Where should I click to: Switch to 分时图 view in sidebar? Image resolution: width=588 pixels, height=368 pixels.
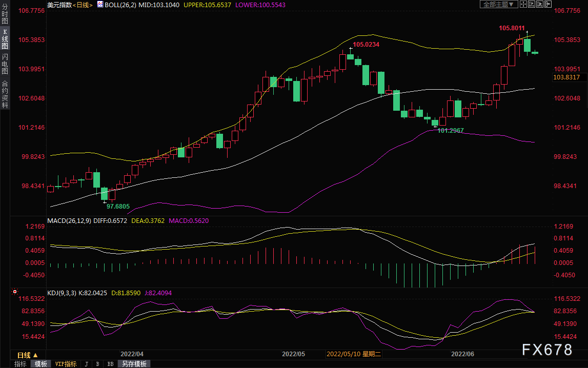pos(5,14)
